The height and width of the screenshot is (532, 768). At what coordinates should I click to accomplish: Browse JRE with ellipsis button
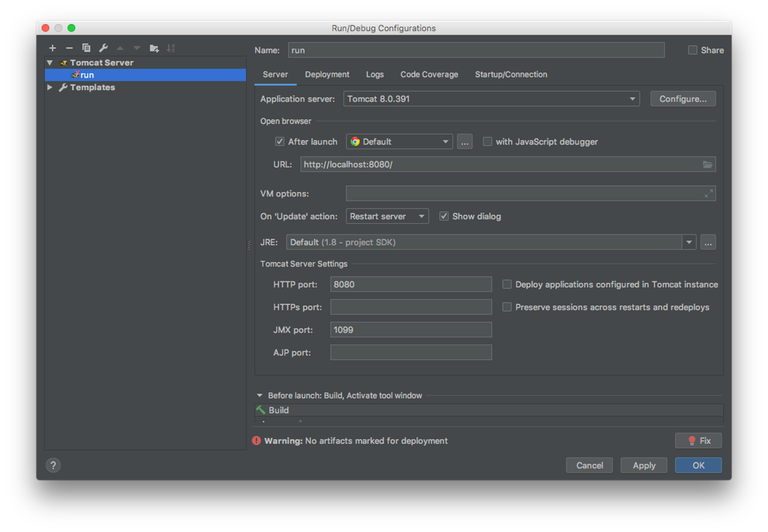tap(708, 242)
